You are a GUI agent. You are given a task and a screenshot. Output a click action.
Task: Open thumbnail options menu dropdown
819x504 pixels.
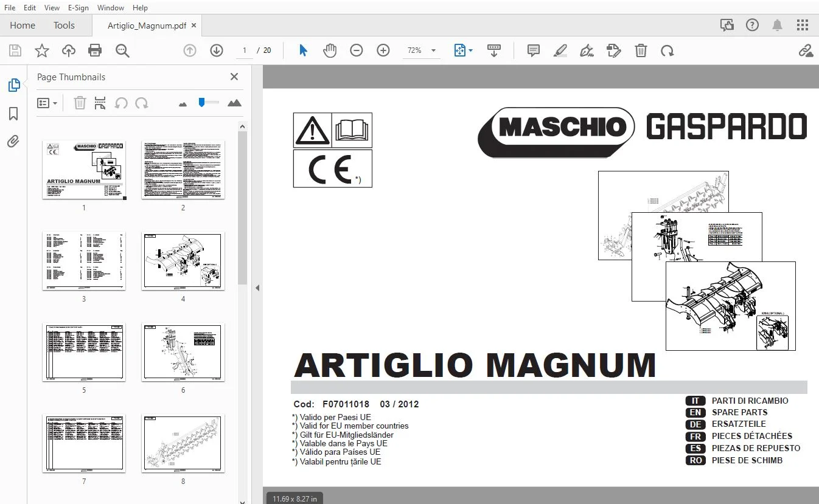coord(47,103)
